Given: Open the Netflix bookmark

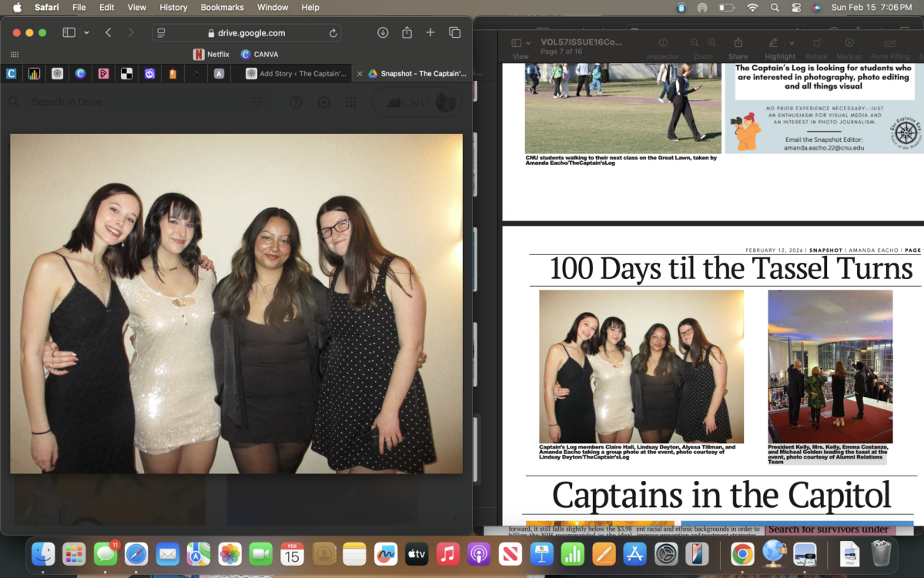Looking at the screenshot, I should 211,54.
